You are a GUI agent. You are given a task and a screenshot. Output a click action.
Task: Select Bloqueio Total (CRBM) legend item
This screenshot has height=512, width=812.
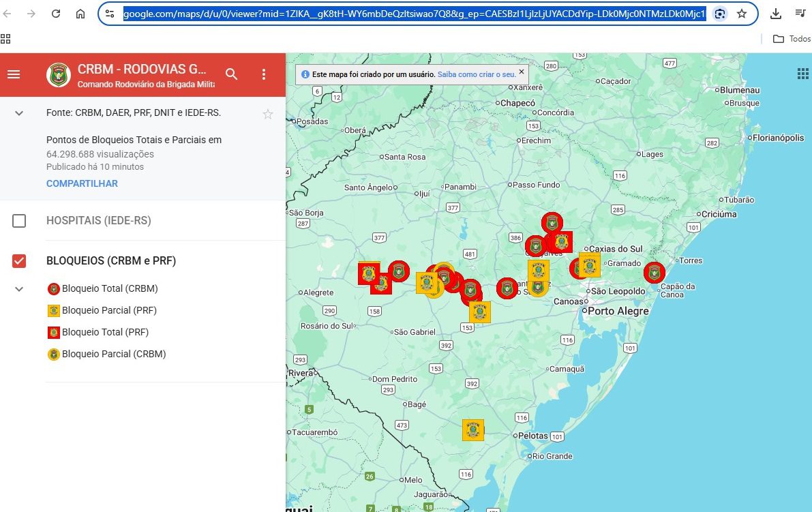click(109, 289)
